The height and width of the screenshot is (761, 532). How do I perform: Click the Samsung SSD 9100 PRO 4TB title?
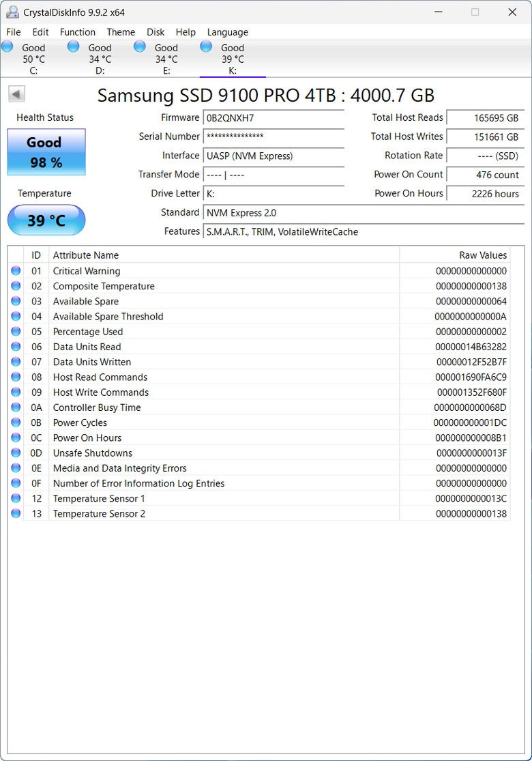266,95
